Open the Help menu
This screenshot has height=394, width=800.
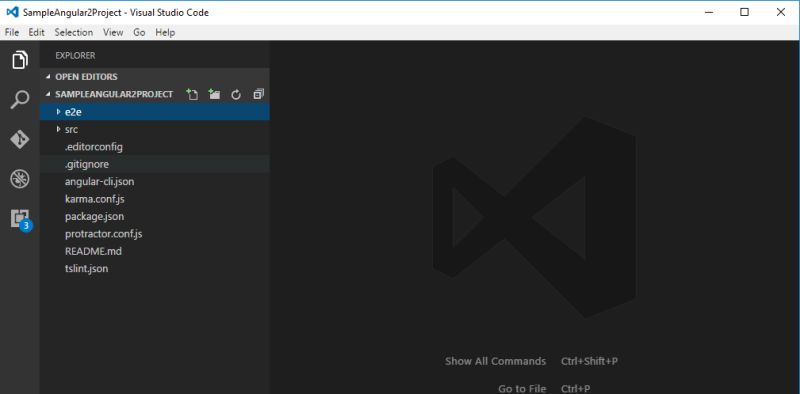pyautogui.click(x=165, y=32)
